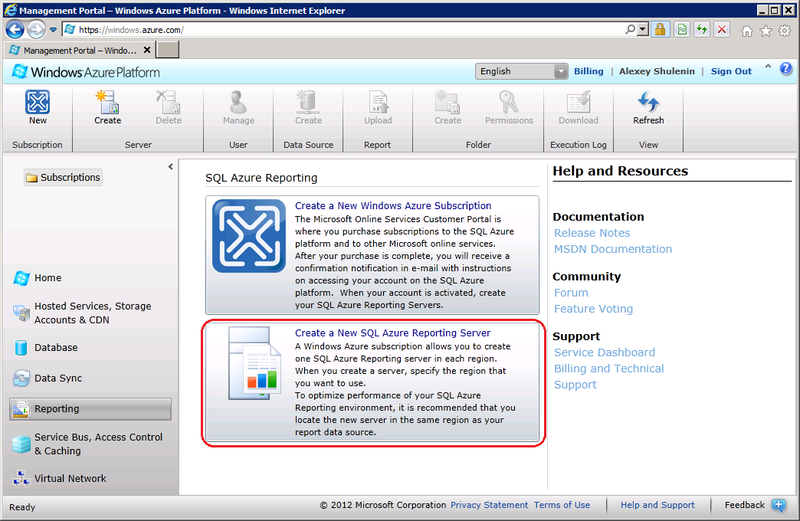Open Terms of Use footer link
800x521 pixels.
click(562, 505)
